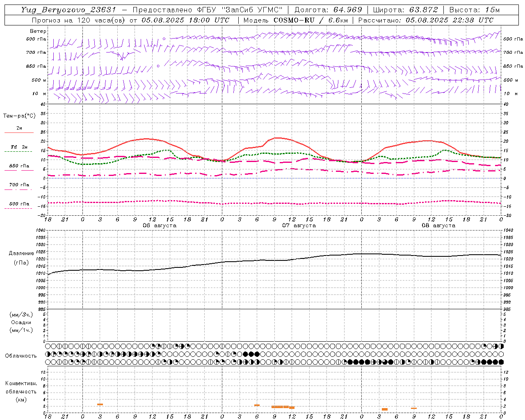Click the orange convective bar near 4h on 08 августа
The image size is (525, 420).
point(385,409)
